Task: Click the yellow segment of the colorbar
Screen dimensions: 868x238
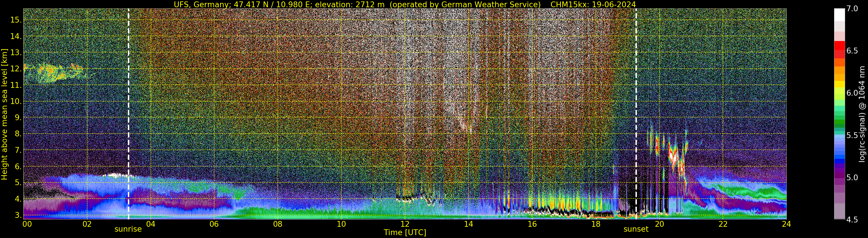Action: pos(839,84)
